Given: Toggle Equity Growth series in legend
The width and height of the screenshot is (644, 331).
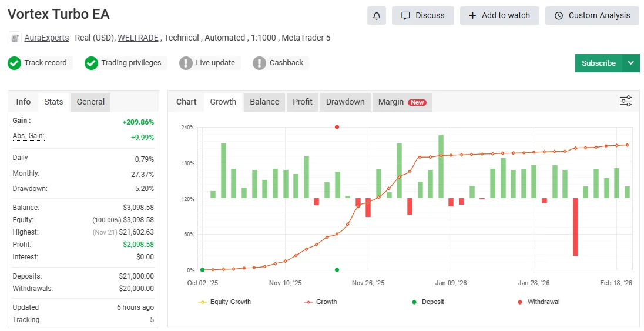Looking at the screenshot, I should (226, 302).
